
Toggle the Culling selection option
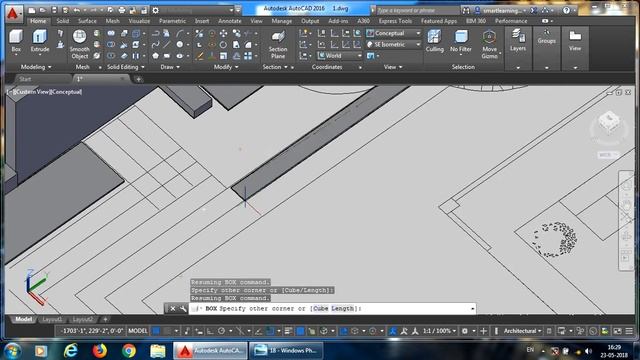[434, 41]
